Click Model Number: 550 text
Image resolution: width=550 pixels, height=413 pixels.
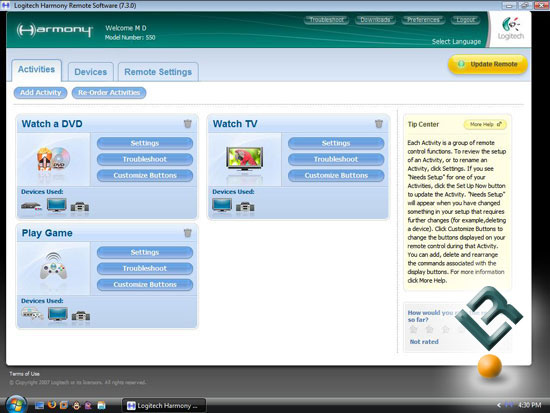click(130, 38)
